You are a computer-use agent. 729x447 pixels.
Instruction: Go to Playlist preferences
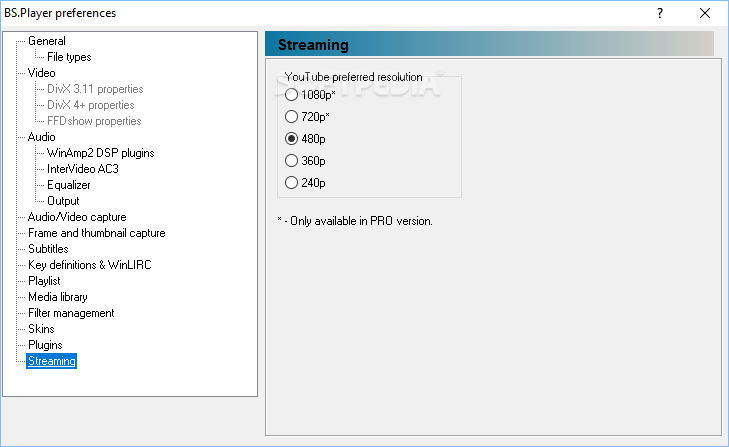[44, 281]
